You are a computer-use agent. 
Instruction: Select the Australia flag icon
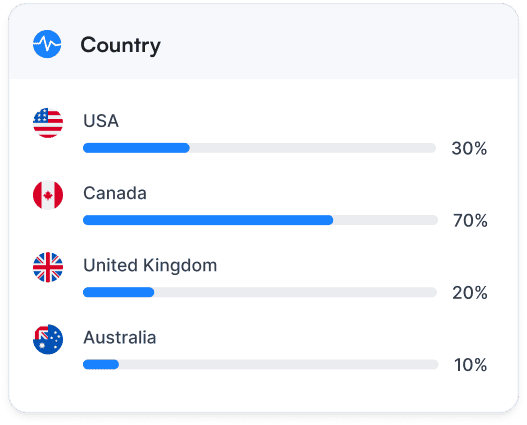pos(48,339)
